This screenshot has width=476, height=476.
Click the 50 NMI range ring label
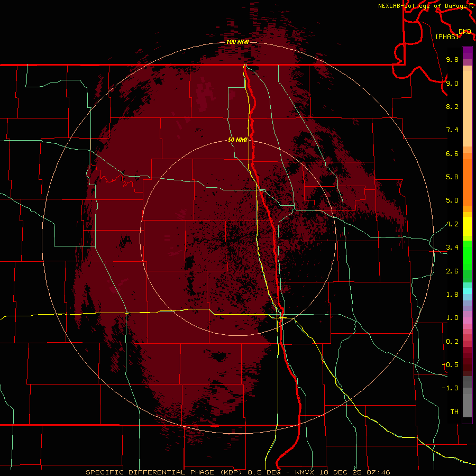pos(237,140)
